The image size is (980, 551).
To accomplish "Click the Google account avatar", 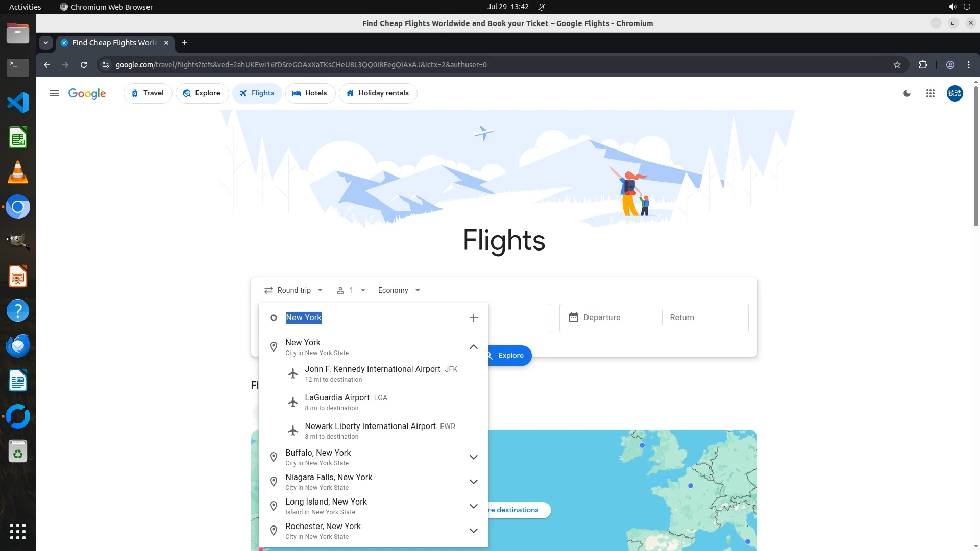I will pyautogui.click(x=954, y=93).
